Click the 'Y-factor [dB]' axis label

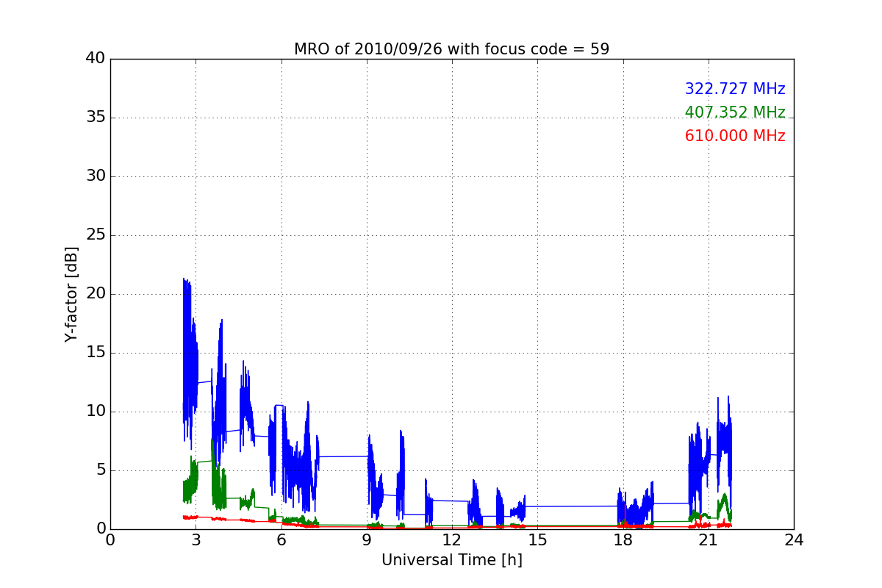71,294
